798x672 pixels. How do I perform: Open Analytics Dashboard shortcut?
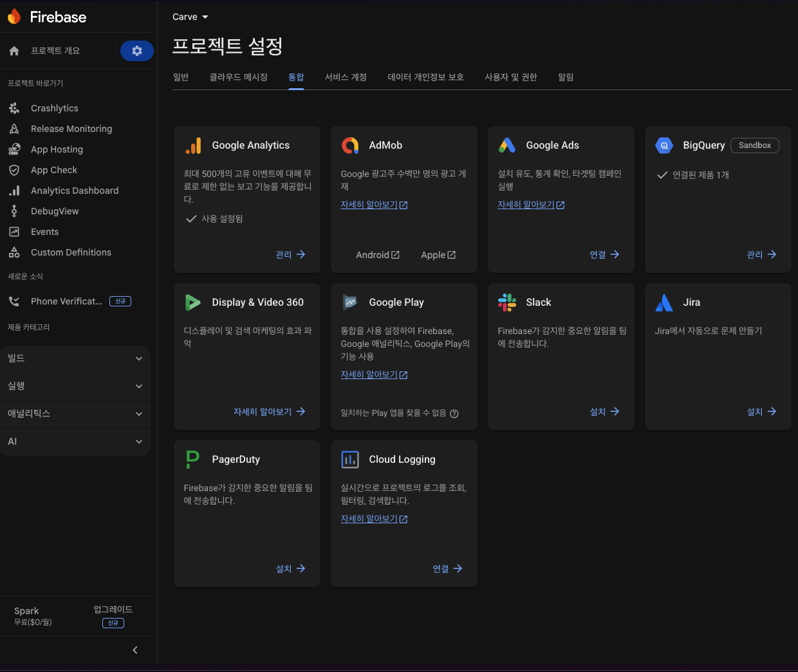coord(75,191)
